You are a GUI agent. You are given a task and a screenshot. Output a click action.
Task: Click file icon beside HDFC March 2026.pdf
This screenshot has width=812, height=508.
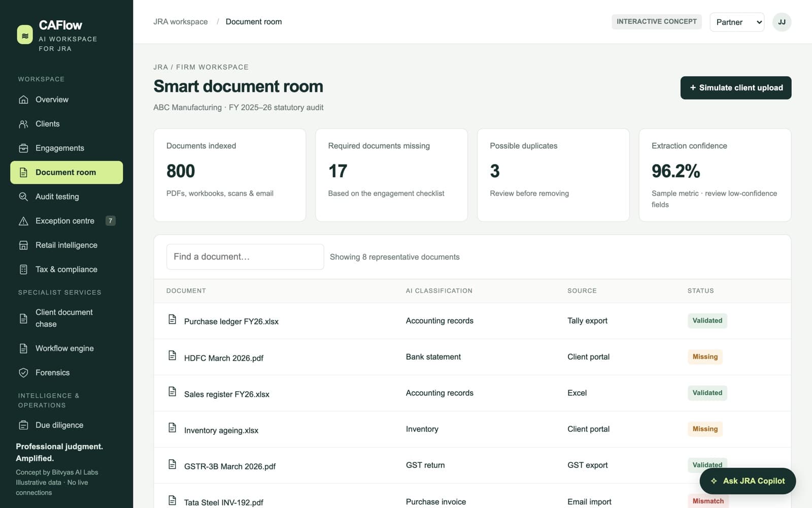coord(172,355)
